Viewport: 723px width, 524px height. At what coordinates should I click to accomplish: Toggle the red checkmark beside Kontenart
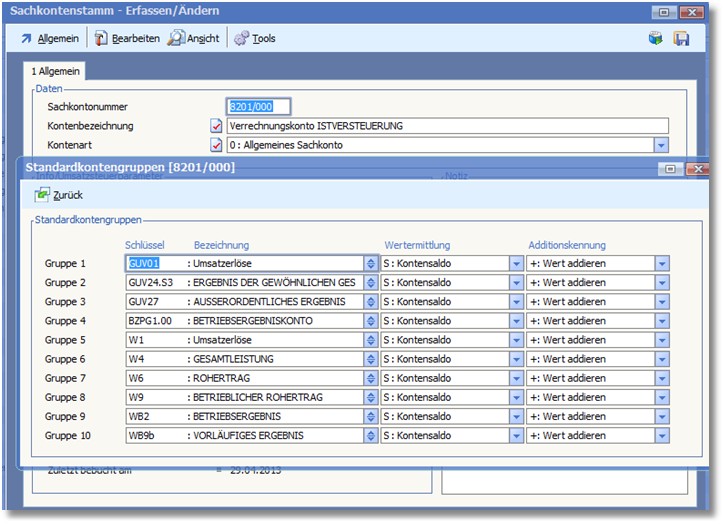coord(216,145)
